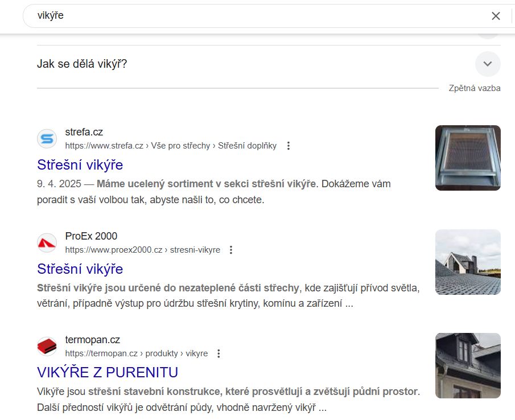Image resolution: width=515 pixels, height=420 pixels.
Task: Expand the 'Jak se dělá vikýř?' question text
Action: 82,64
